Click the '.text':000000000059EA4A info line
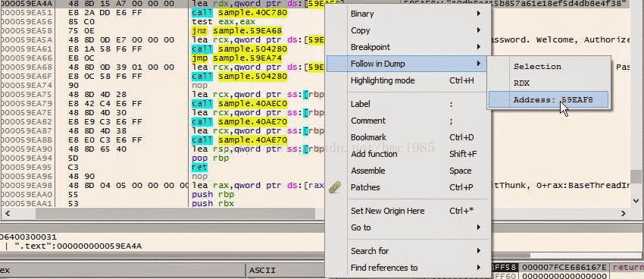Screen dimensions: 644x279 (x=78, y=246)
